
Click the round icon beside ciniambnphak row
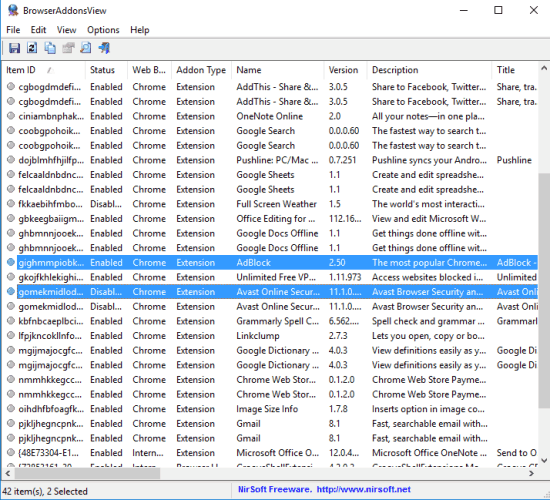11,116
